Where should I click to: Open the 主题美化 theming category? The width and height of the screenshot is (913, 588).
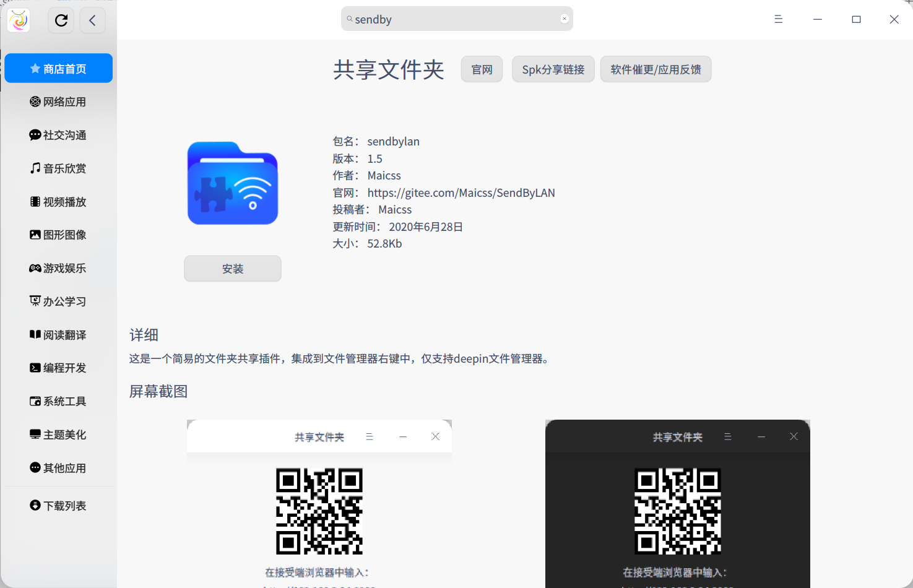point(58,435)
